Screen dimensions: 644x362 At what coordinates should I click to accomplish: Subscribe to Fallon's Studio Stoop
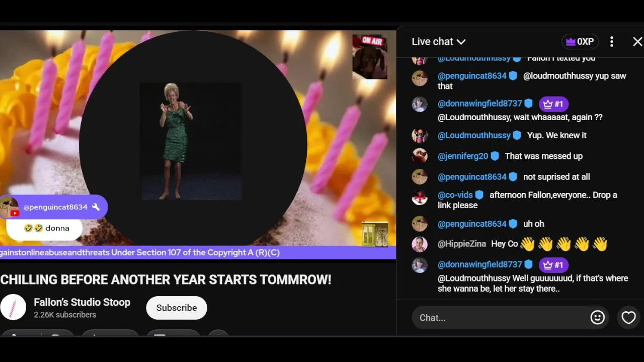[x=177, y=308]
